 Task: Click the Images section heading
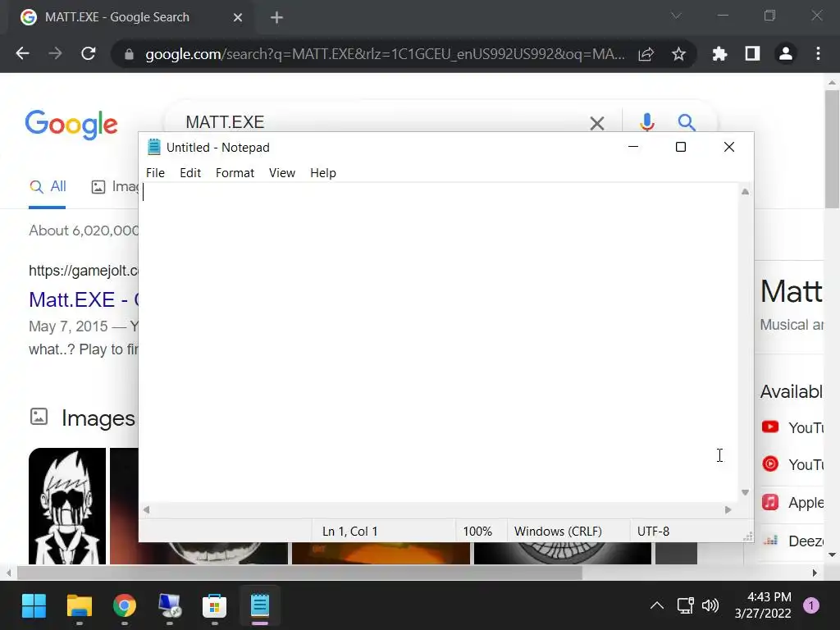click(x=98, y=418)
